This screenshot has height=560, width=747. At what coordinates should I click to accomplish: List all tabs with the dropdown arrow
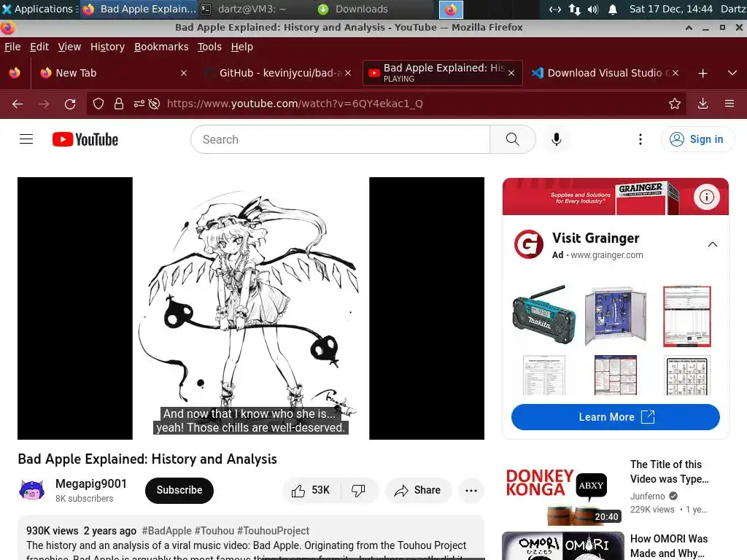coord(732,74)
